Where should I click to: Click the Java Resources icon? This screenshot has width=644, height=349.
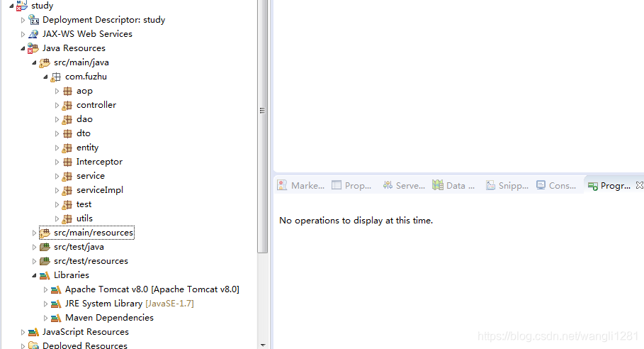33,48
